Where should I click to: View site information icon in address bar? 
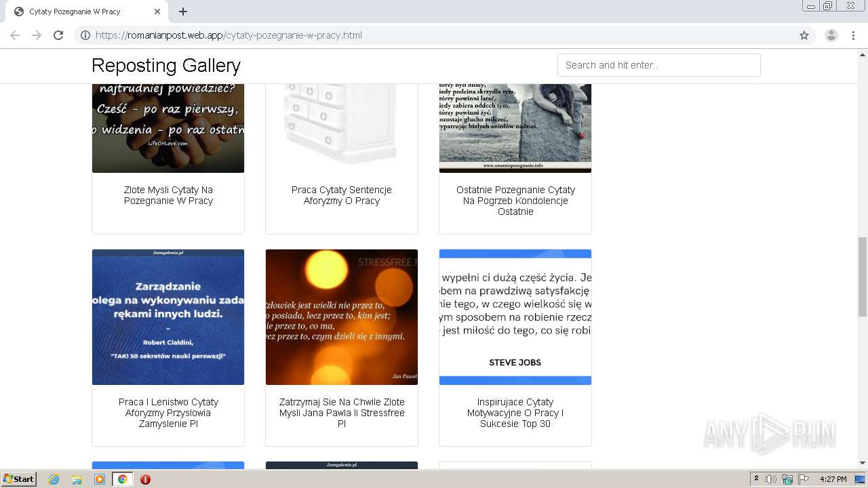(85, 35)
